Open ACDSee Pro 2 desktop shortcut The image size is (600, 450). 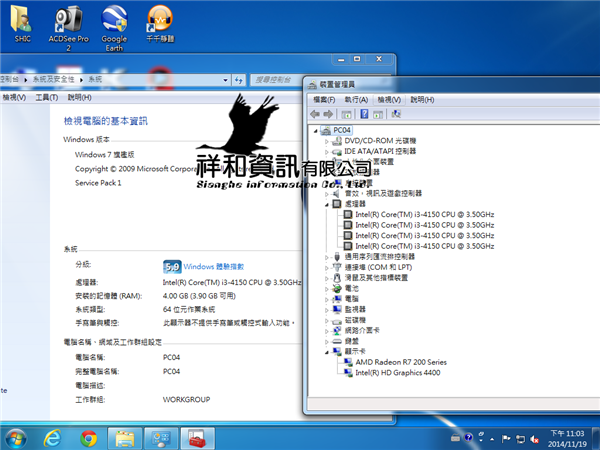click(68, 28)
